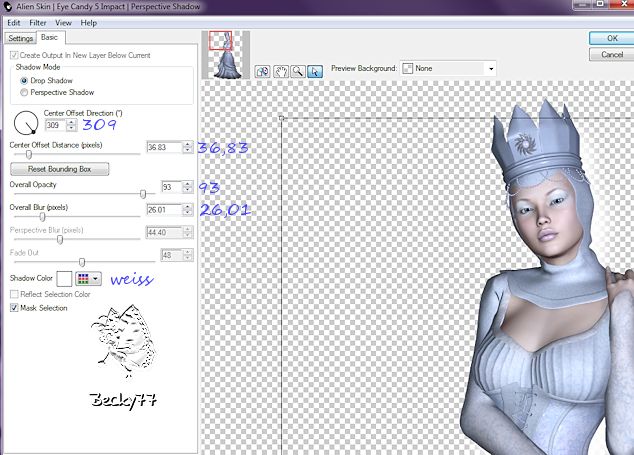The height and width of the screenshot is (455, 634).
Task: Switch to the Basic tab
Action: coord(49,37)
